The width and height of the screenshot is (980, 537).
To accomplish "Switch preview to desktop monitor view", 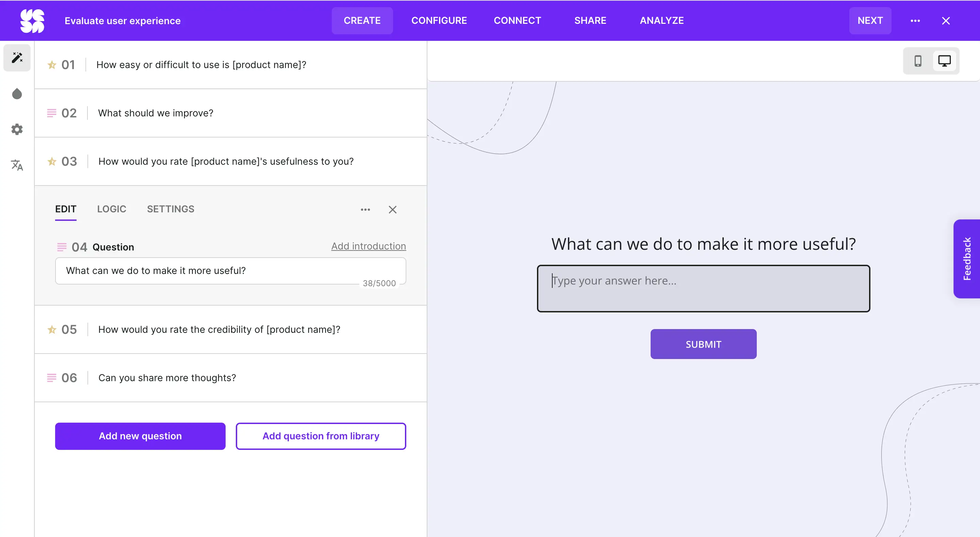I will pyautogui.click(x=944, y=61).
